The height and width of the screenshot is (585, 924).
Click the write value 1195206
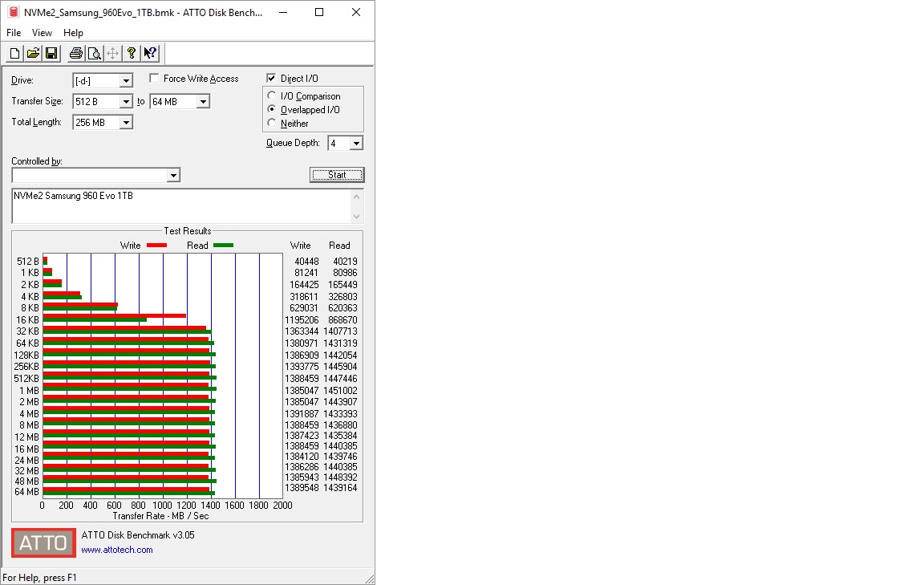302,319
